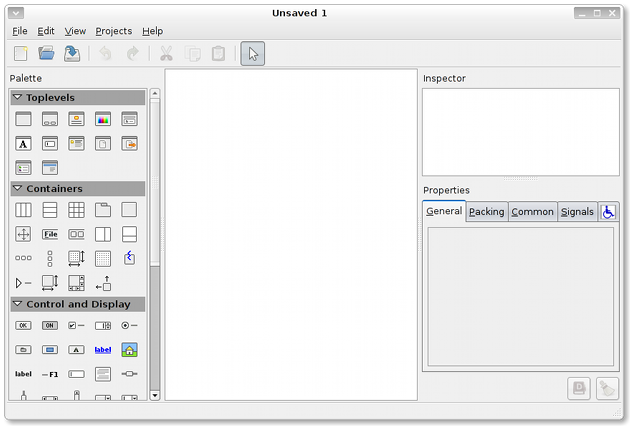Pick the Image widget with house icon
The height and width of the screenshot is (426, 630).
129,350
